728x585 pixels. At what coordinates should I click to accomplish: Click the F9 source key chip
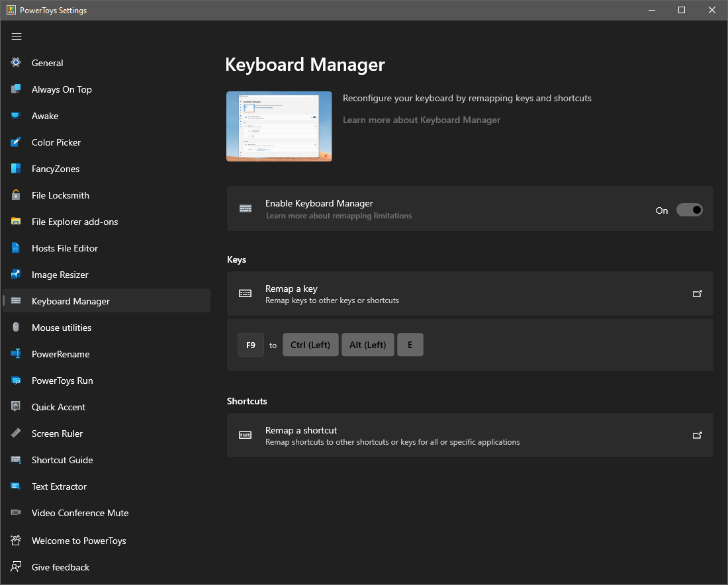click(x=251, y=345)
